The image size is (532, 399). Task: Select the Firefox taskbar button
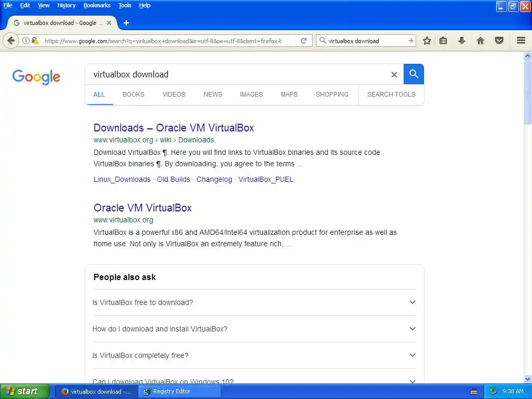(x=96, y=391)
